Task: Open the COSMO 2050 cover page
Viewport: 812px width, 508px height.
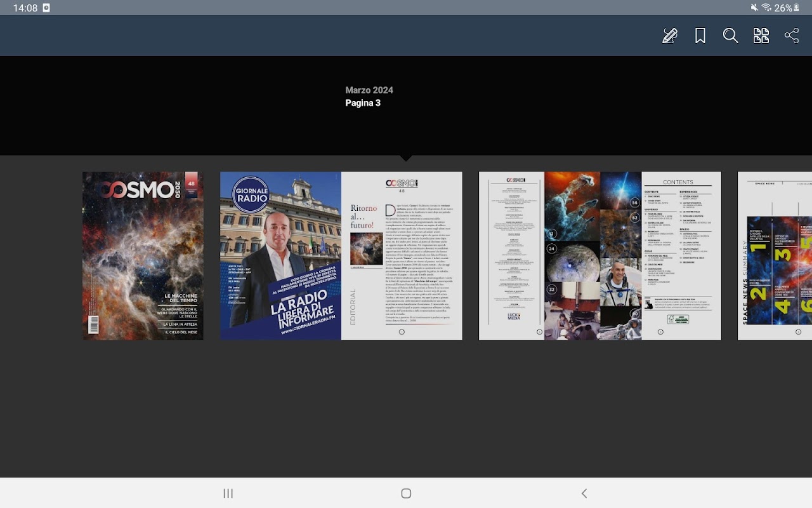Action: (143, 255)
